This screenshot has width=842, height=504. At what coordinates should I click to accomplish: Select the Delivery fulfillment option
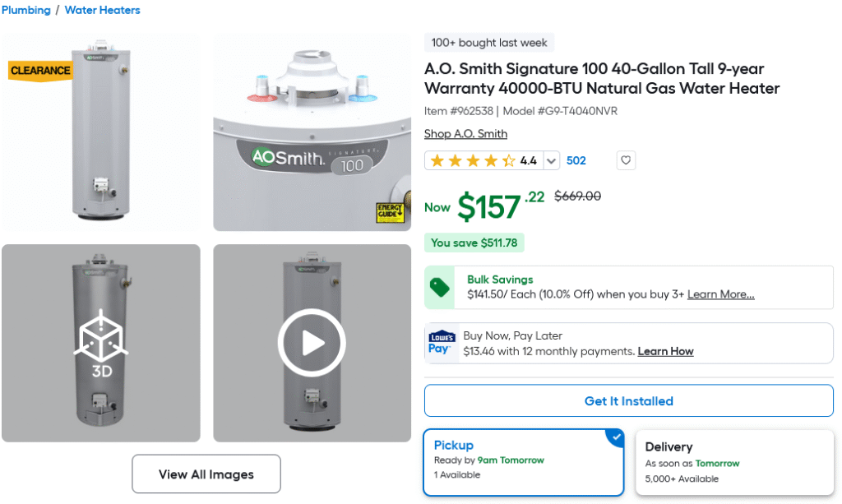734,462
